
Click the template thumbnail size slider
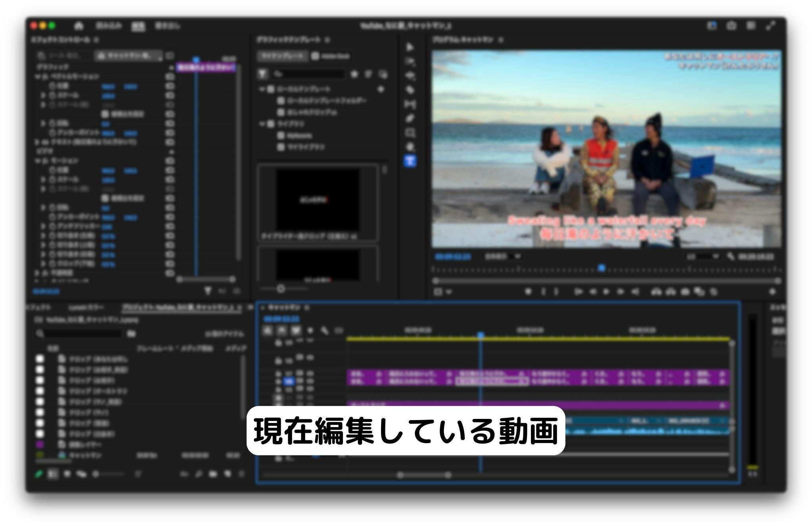pos(281,289)
